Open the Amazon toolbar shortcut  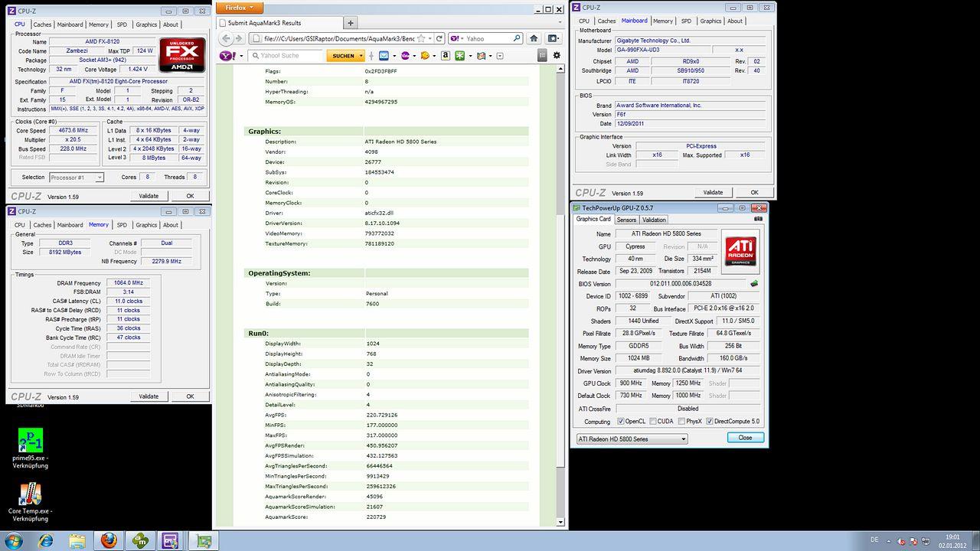click(444, 56)
